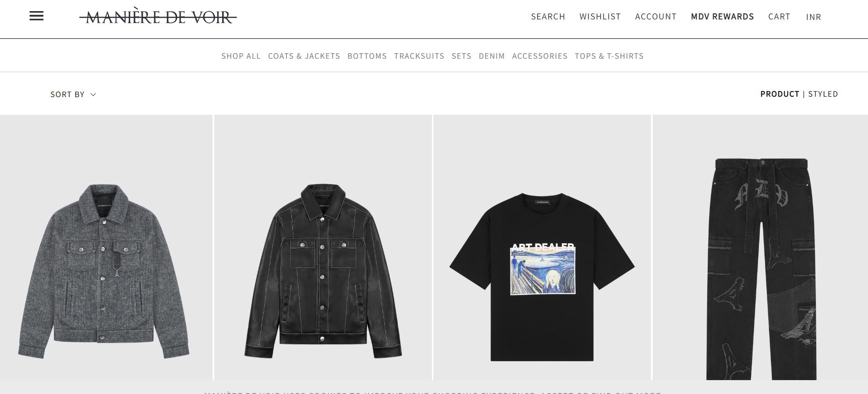Image resolution: width=868 pixels, height=394 pixels.
Task: Open the Search link
Action: [548, 17]
